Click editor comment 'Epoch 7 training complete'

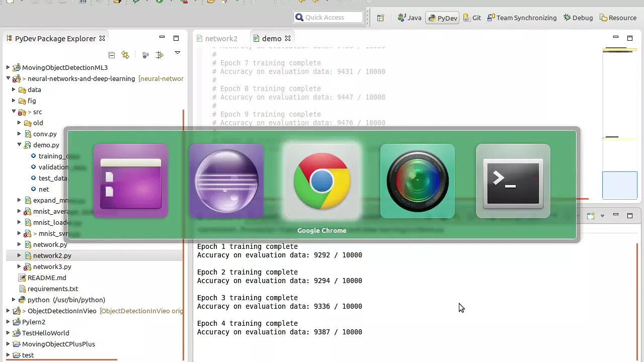pos(271,63)
